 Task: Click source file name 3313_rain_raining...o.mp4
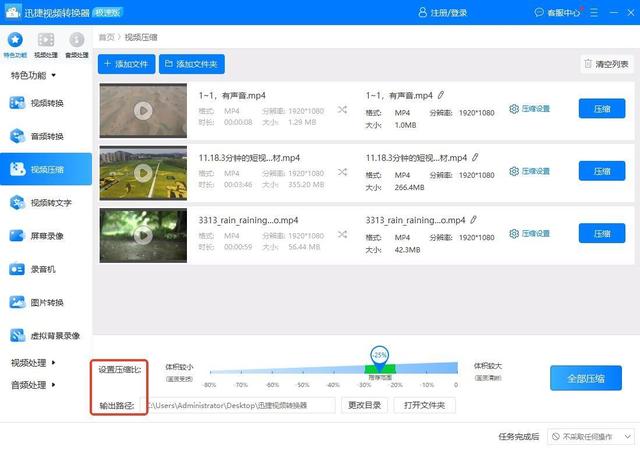click(x=248, y=220)
